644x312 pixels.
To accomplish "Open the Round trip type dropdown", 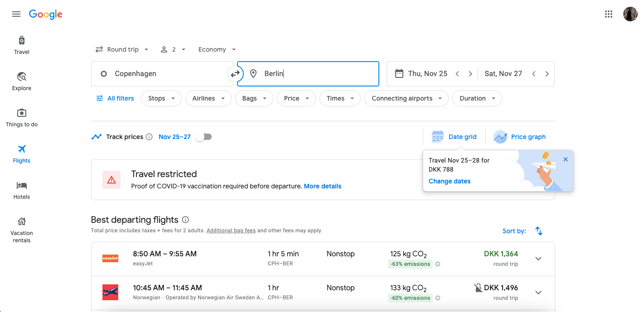I will tap(122, 49).
